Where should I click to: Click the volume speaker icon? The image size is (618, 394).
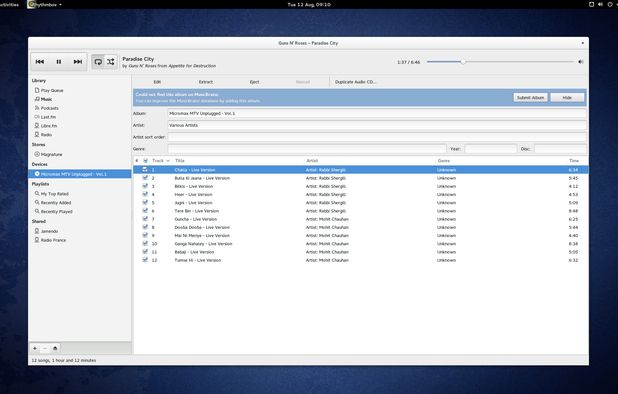(x=581, y=62)
